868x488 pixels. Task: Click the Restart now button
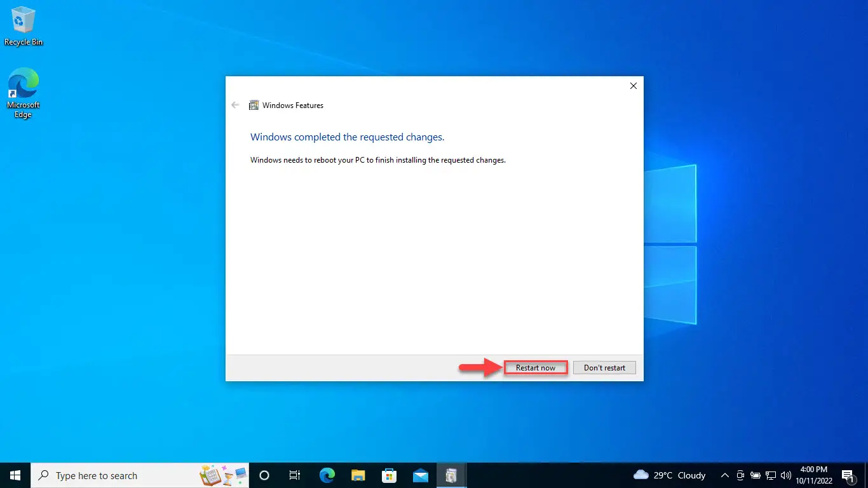(x=536, y=368)
